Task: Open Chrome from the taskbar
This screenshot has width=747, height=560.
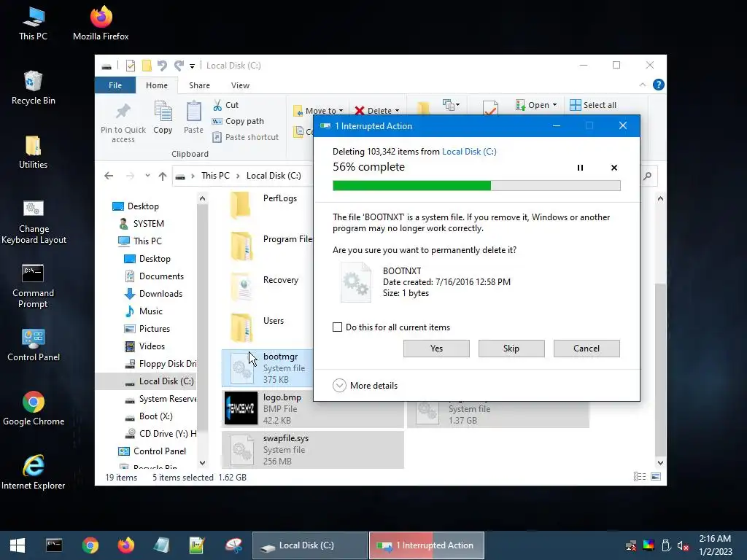Action: pyautogui.click(x=90, y=545)
